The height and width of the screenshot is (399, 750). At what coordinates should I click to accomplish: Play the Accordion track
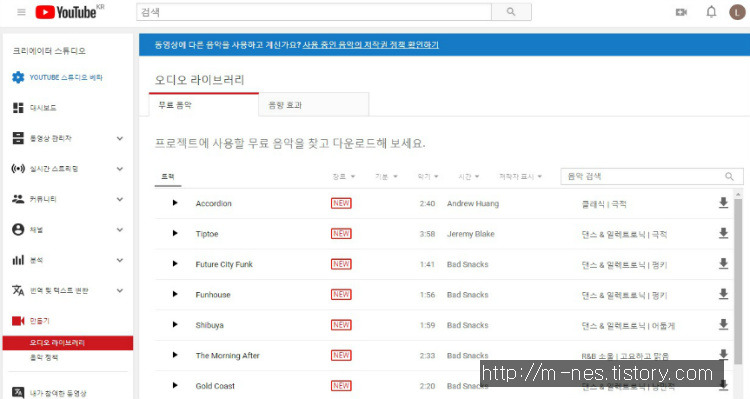click(175, 203)
